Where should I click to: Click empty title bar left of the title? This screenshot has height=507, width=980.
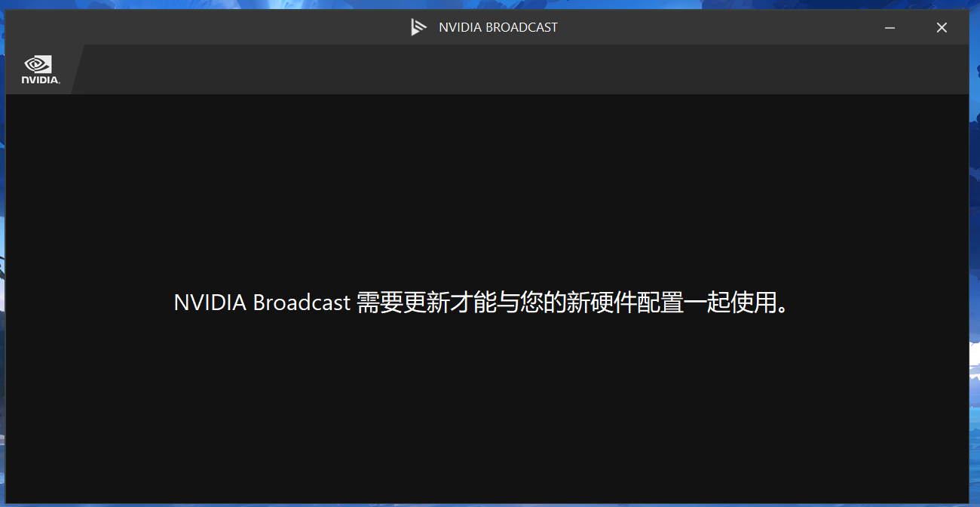click(x=204, y=28)
